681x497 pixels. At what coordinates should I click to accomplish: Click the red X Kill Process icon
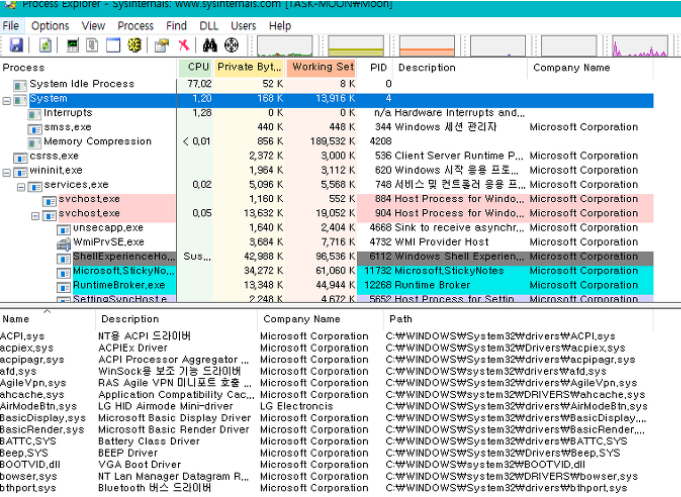184,45
